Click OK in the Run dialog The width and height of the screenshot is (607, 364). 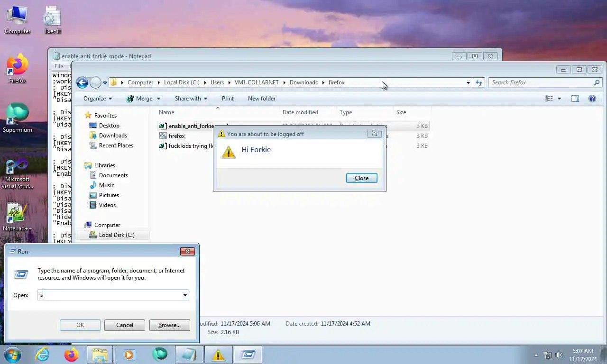(80, 325)
